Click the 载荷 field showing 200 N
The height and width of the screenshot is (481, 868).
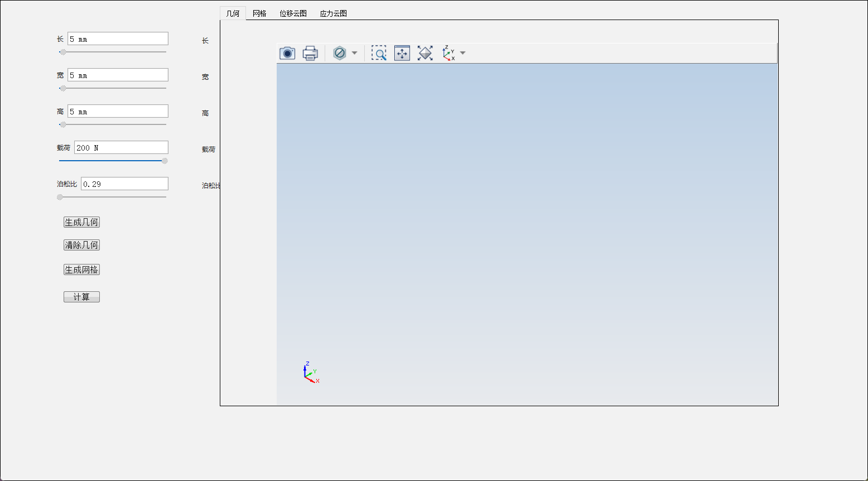(121, 147)
